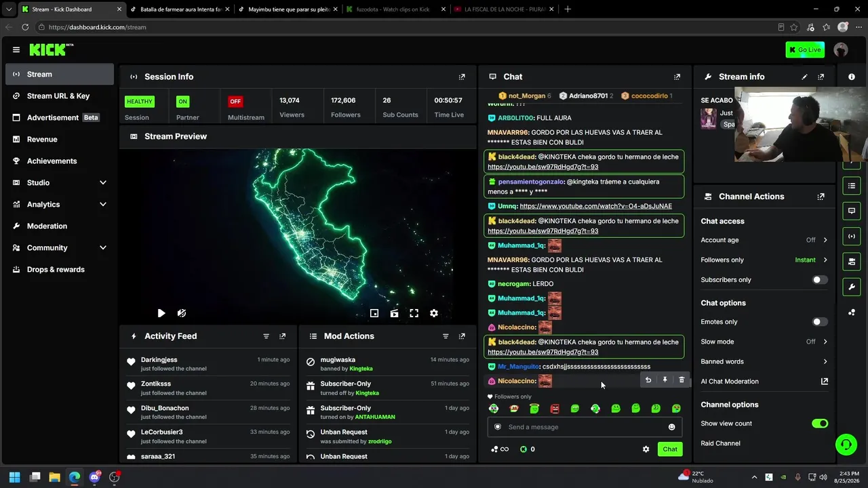868x488 pixels.
Task: Filter the Activity Feed list
Action: pos(266,336)
